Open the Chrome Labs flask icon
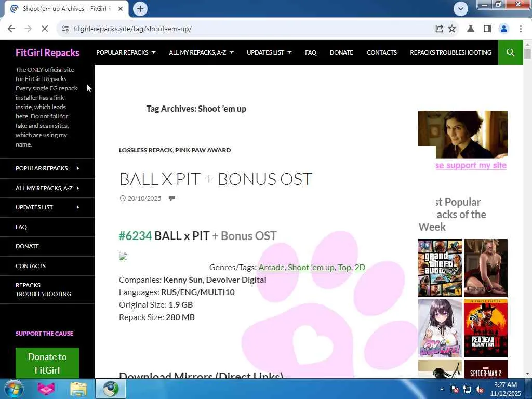Viewport: 532px width, 399px height. [x=471, y=29]
